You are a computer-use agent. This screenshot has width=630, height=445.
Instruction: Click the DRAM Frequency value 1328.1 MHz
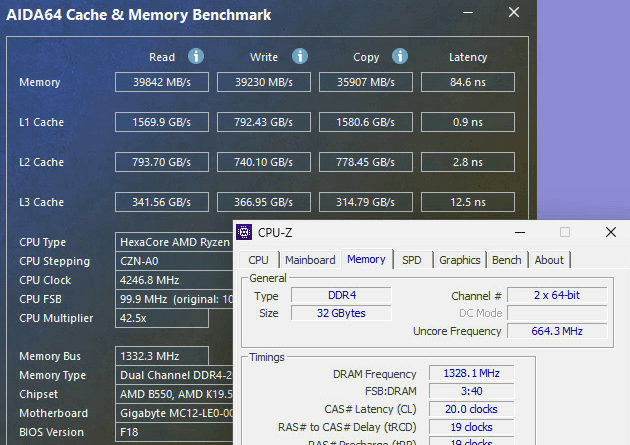(x=472, y=373)
